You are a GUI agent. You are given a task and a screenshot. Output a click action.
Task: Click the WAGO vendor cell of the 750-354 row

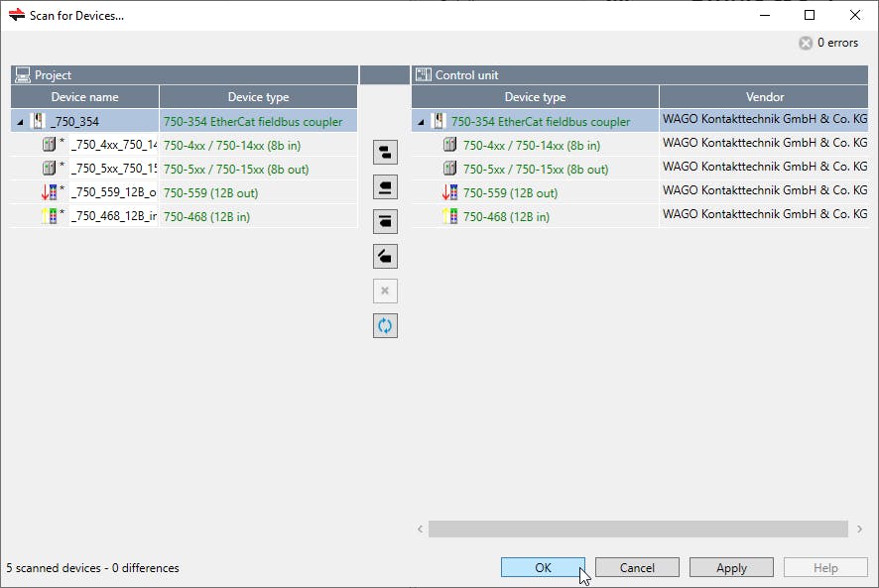pos(764,119)
